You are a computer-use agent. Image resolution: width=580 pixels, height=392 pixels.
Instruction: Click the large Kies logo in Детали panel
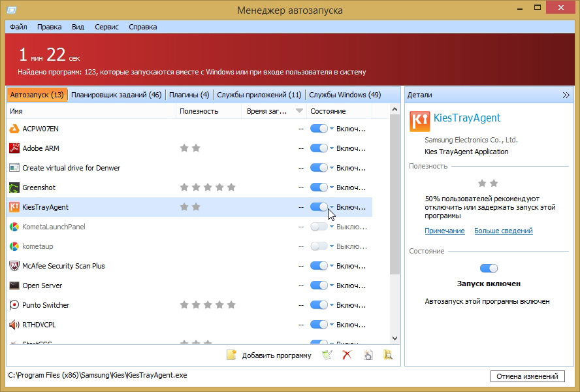(420, 122)
